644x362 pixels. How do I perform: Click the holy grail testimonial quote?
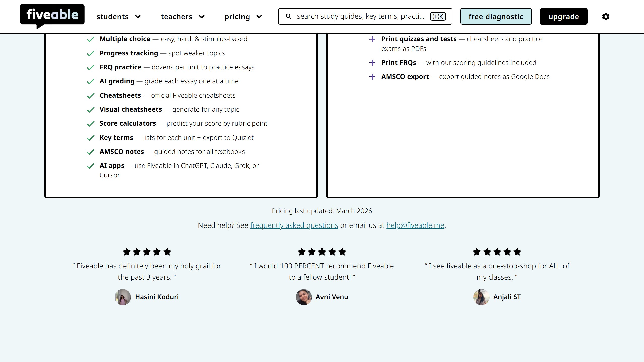(x=147, y=271)
